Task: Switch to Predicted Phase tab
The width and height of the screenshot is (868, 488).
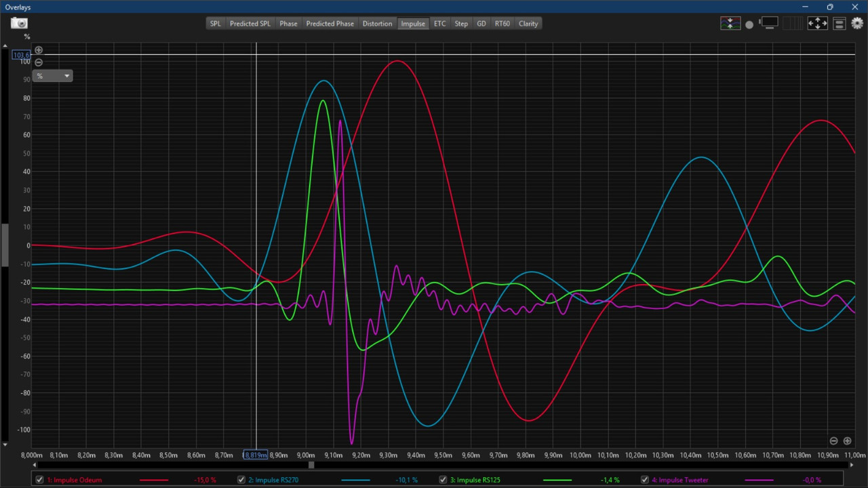Action: pos(330,24)
